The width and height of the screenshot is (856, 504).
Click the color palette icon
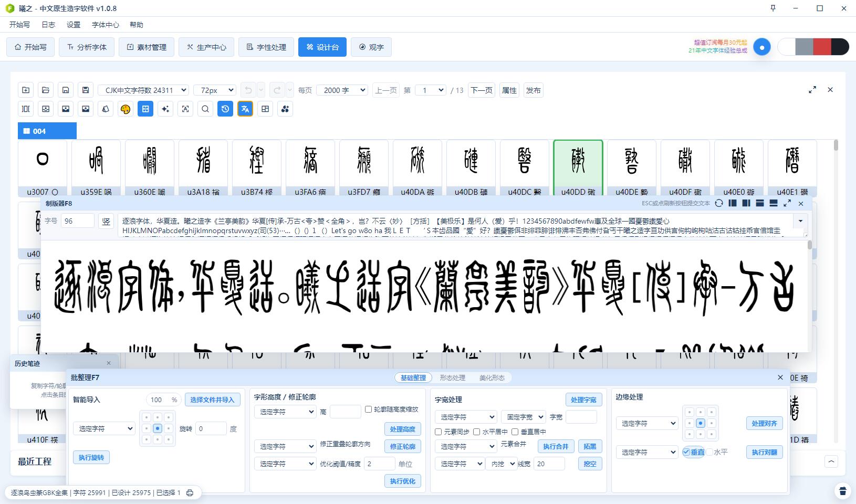[126, 109]
